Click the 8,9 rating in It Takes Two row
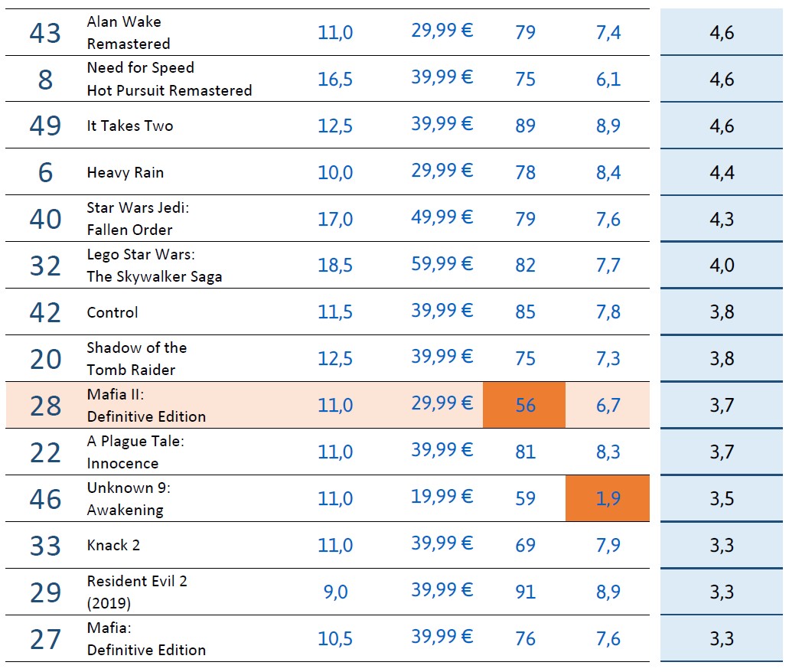This screenshot has height=672, width=789. coord(608,126)
